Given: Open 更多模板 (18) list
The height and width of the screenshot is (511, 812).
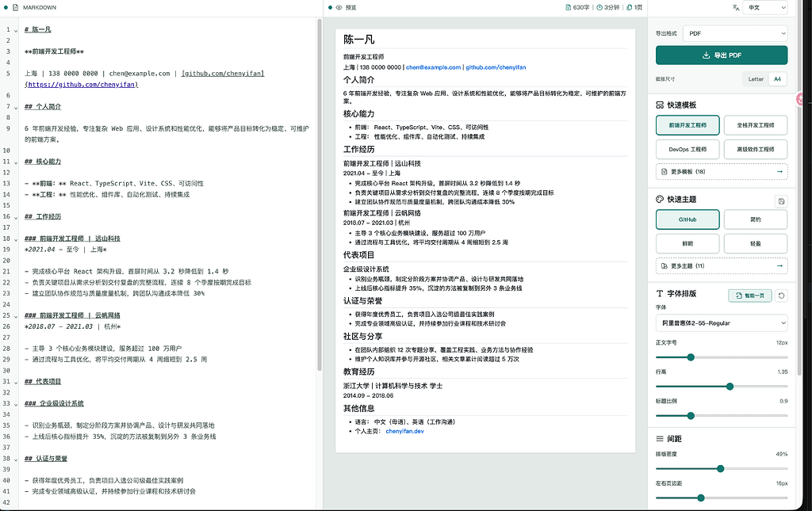Looking at the screenshot, I should click(722, 172).
